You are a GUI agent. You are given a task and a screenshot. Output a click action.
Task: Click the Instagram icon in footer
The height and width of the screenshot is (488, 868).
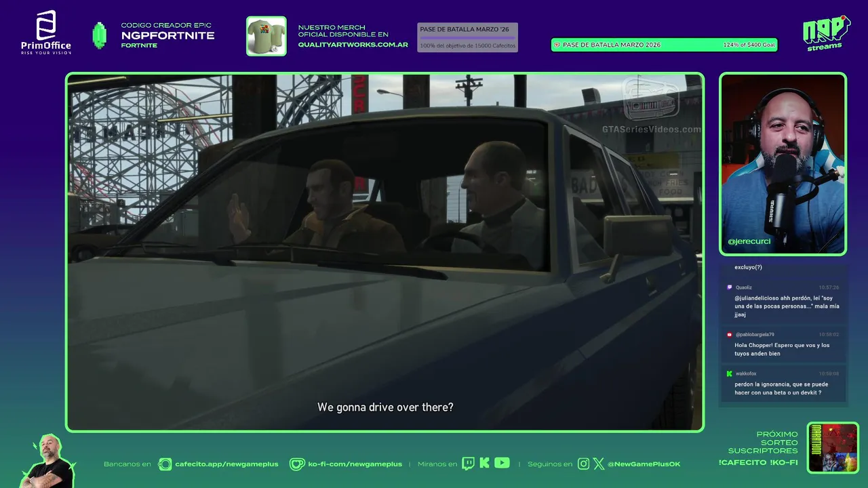(583, 464)
